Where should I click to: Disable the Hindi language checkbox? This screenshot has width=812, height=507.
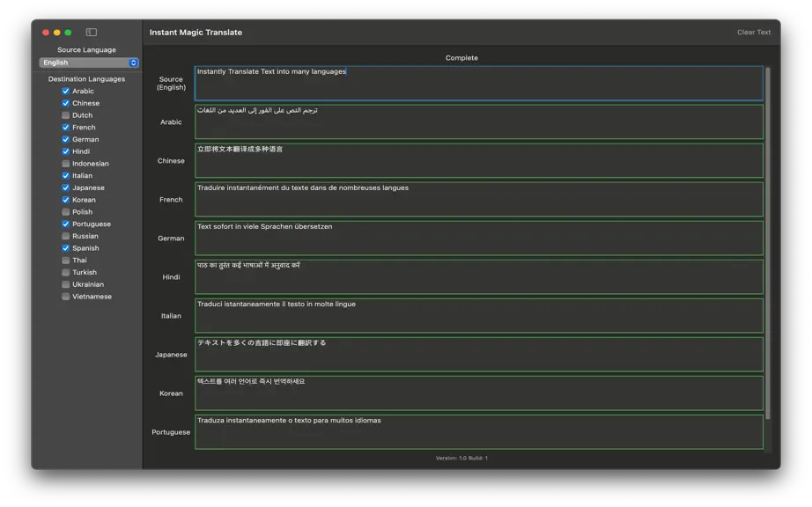pos(66,151)
